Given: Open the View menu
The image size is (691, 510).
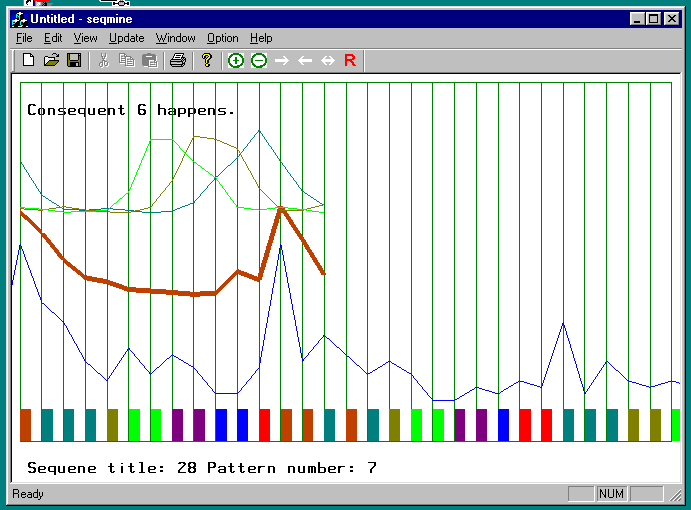Looking at the screenshot, I should 85,38.
